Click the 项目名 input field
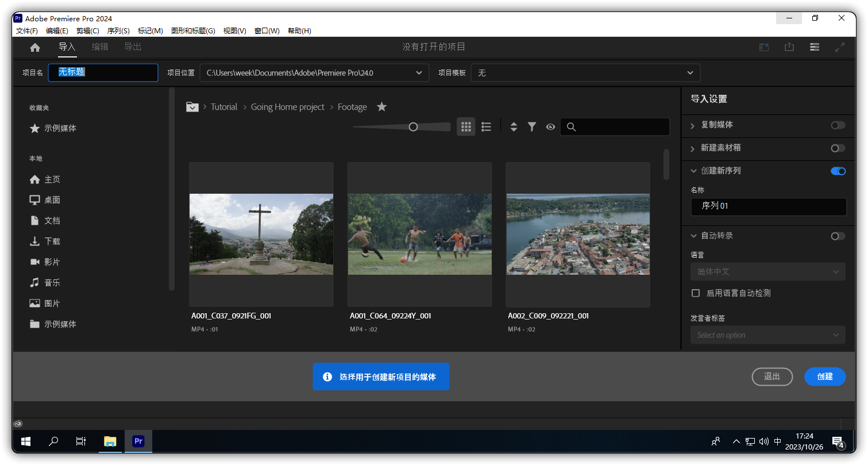This screenshot has width=868, height=465. coord(103,72)
